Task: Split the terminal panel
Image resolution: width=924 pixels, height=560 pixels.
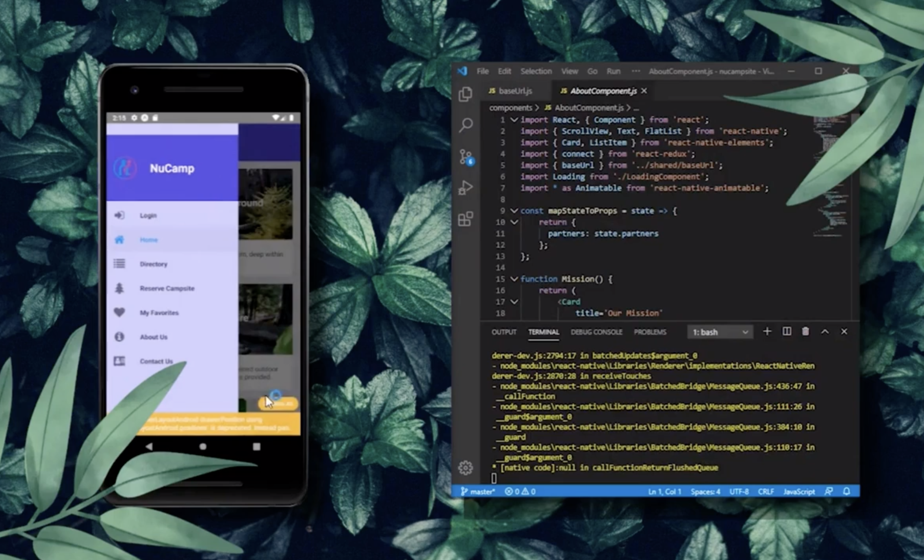Action: click(787, 332)
